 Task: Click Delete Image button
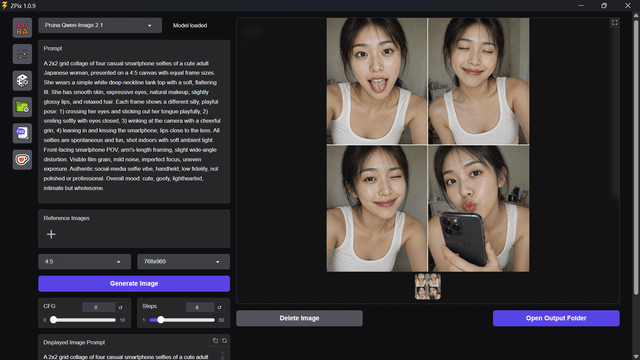299,318
